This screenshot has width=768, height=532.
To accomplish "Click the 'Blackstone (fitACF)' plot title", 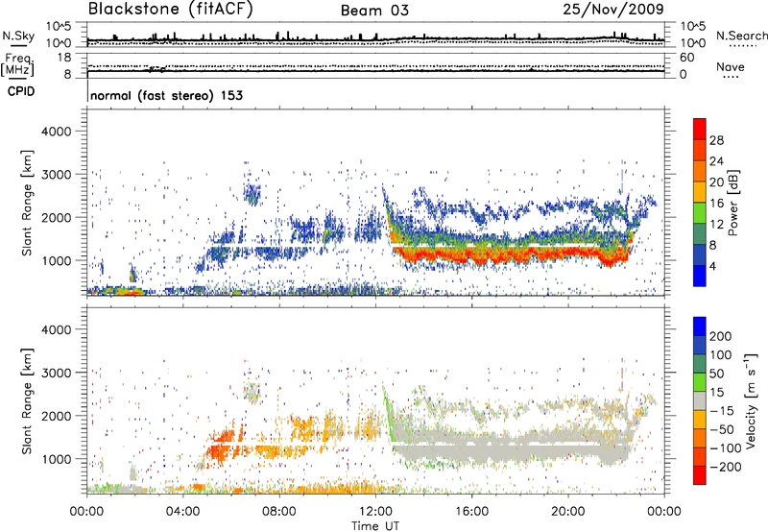I will 170,9.
